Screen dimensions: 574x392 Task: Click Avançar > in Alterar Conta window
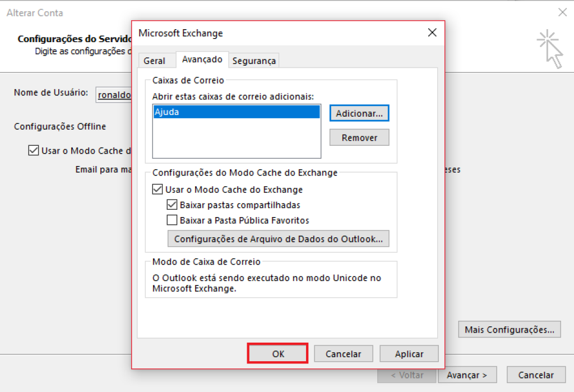coord(467,375)
